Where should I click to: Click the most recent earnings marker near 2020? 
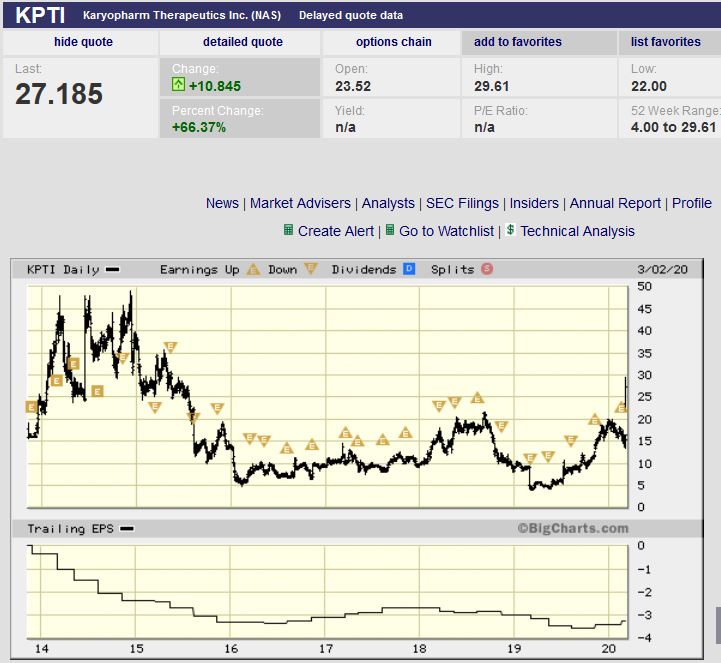pyautogui.click(x=621, y=407)
